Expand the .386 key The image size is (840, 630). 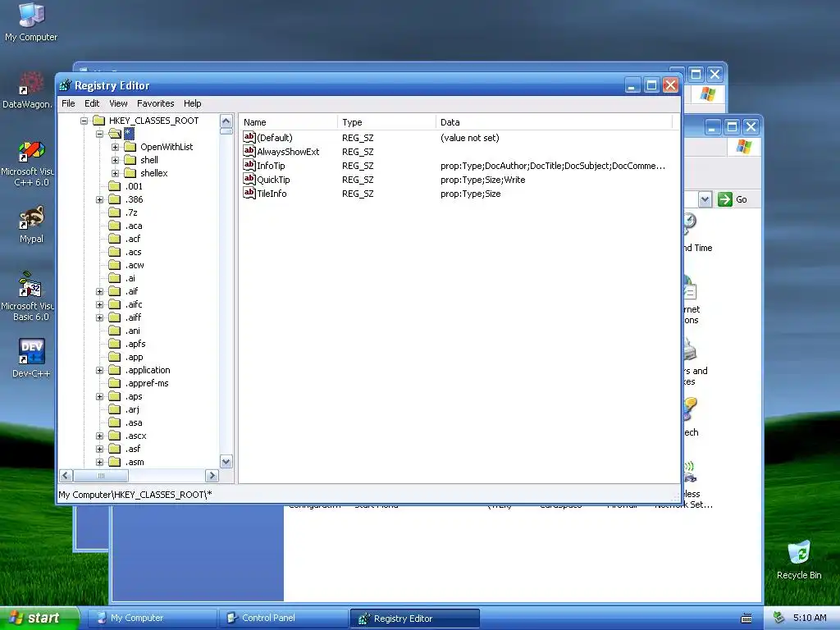point(99,199)
